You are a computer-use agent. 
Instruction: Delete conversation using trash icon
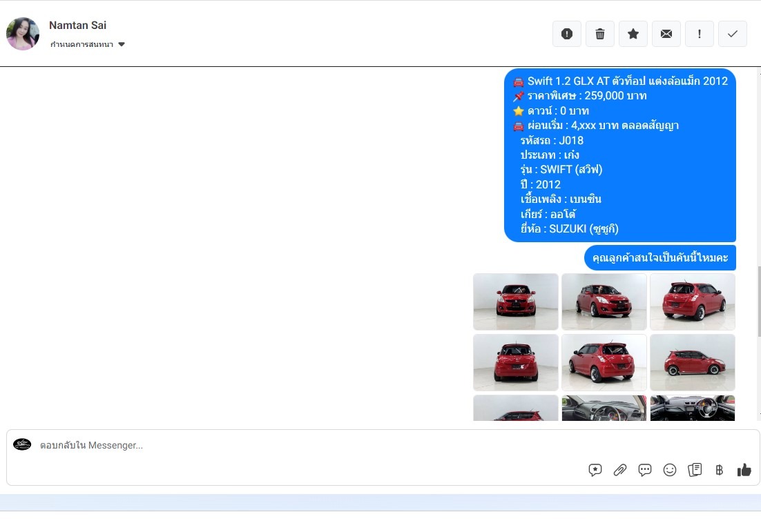coord(600,34)
